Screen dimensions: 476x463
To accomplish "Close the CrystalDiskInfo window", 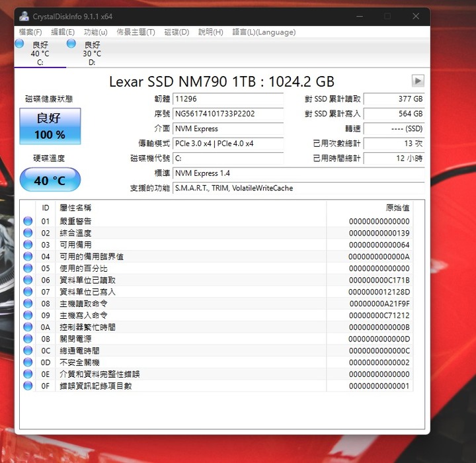I will 416,16.
